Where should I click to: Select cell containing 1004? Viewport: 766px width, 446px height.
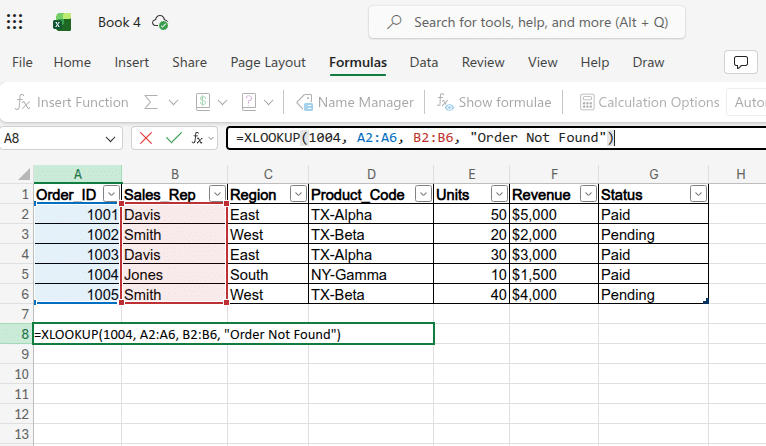tap(78, 275)
